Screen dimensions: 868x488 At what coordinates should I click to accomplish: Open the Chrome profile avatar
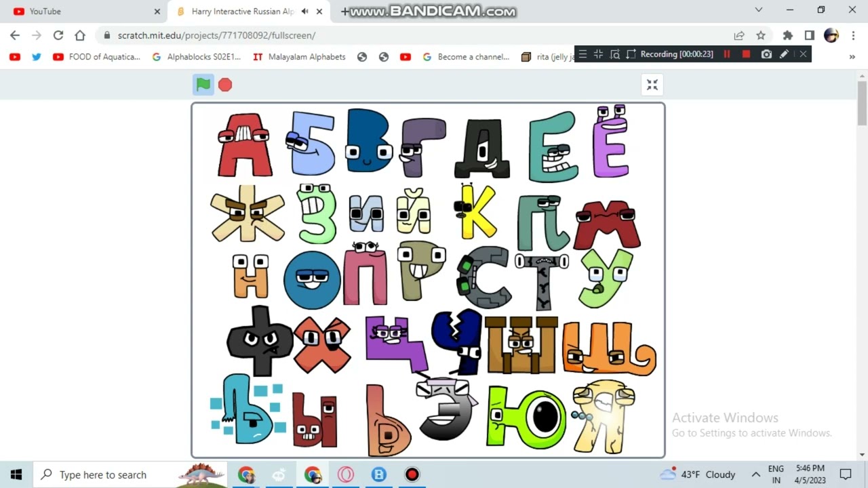[x=831, y=35]
